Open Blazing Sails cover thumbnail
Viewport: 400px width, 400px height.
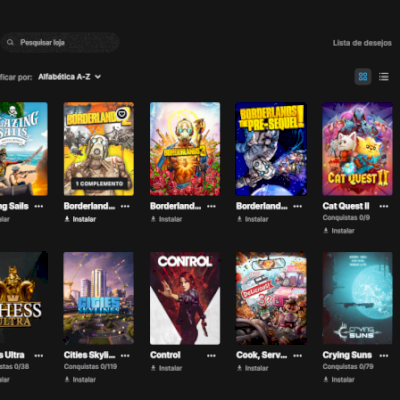[24, 149]
